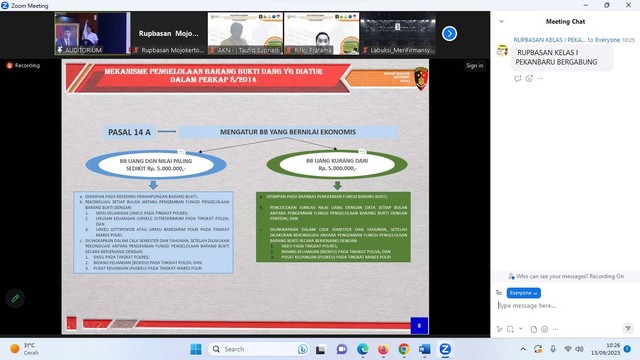Open the emoji picker in chat
Image resolution: width=640 pixels, height=360 pixels.
(544, 329)
